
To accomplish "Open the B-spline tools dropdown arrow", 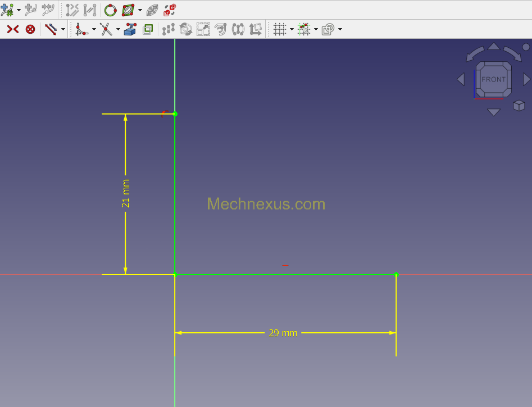I will (19, 10).
